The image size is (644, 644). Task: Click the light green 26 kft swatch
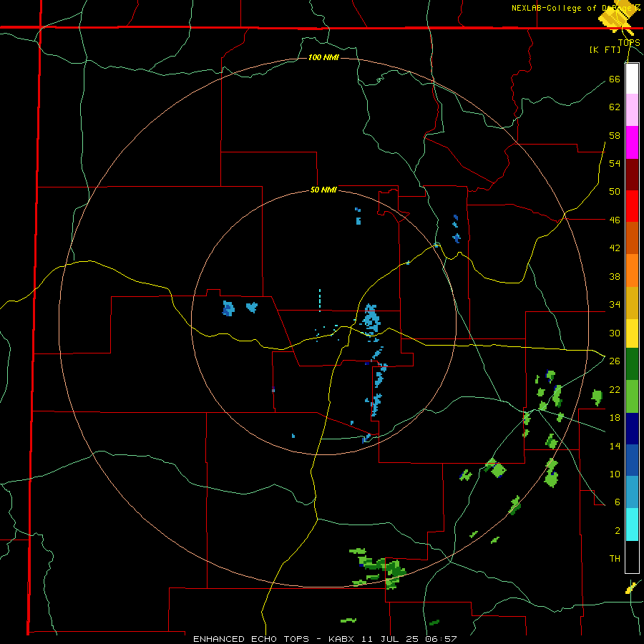(x=632, y=396)
